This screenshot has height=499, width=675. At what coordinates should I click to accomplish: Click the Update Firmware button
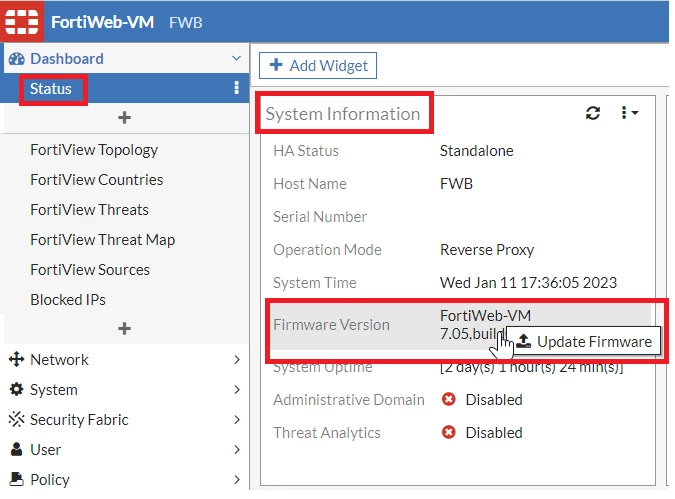(583, 341)
